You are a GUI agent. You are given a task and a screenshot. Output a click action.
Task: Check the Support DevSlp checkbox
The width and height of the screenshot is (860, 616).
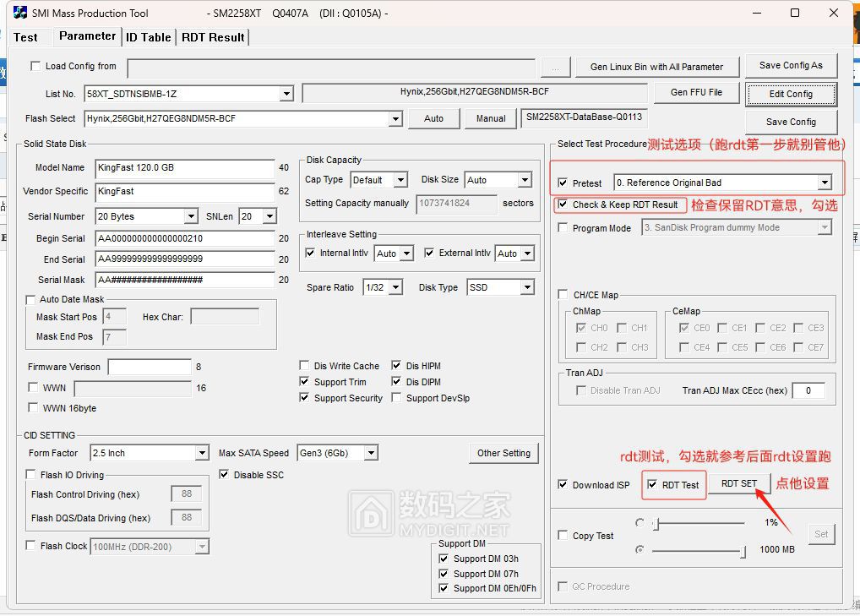(396, 398)
